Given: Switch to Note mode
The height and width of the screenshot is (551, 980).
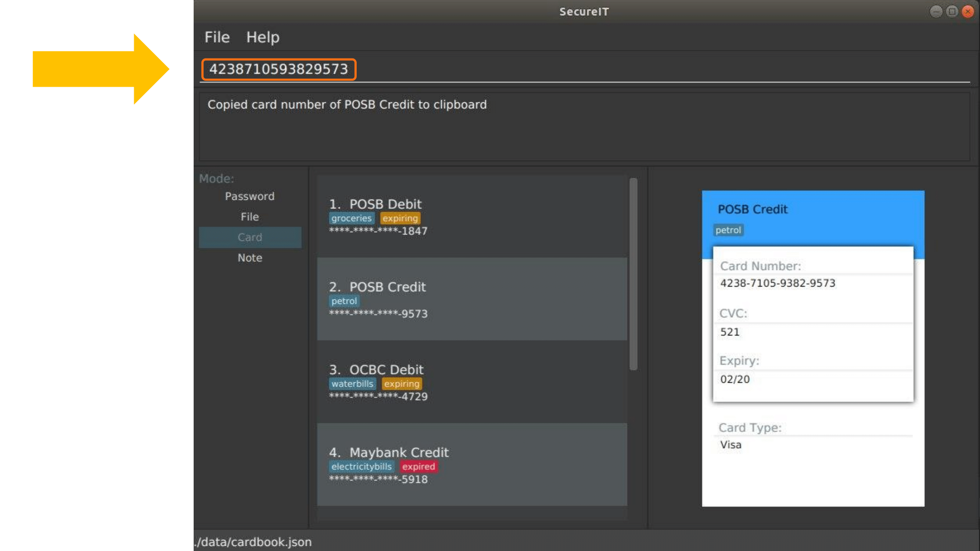Looking at the screenshot, I should click(x=250, y=258).
